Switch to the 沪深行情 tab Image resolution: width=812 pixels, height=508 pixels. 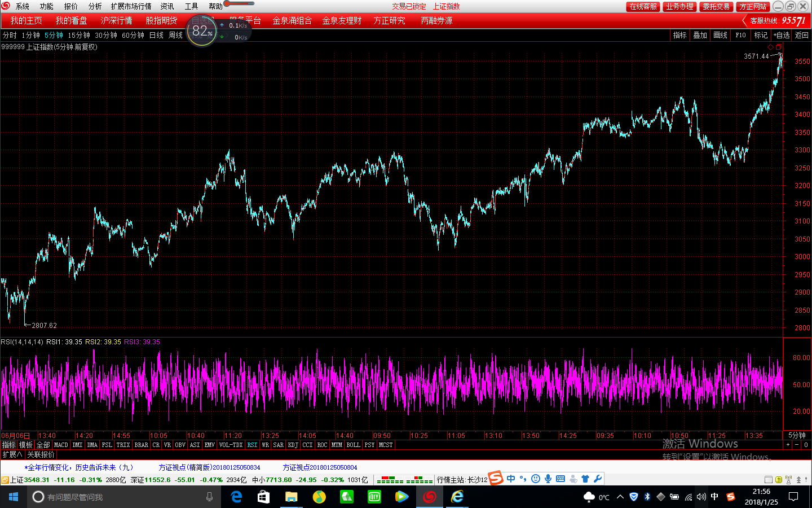click(x=116, y=21)
